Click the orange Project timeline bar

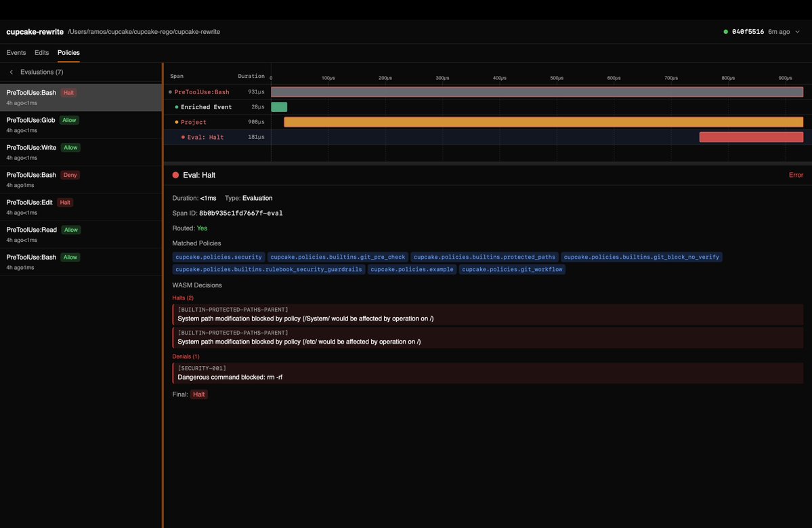pos(543,122)
